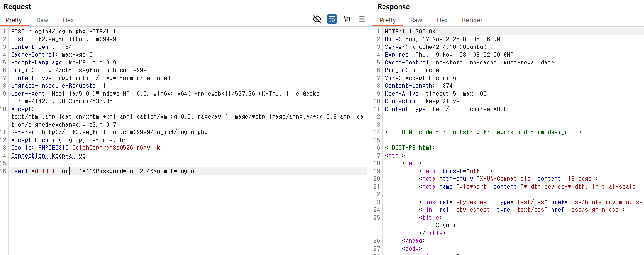644x255 pixels.
Task: Switch to the Response Hex tab
Action: [442, 20]
